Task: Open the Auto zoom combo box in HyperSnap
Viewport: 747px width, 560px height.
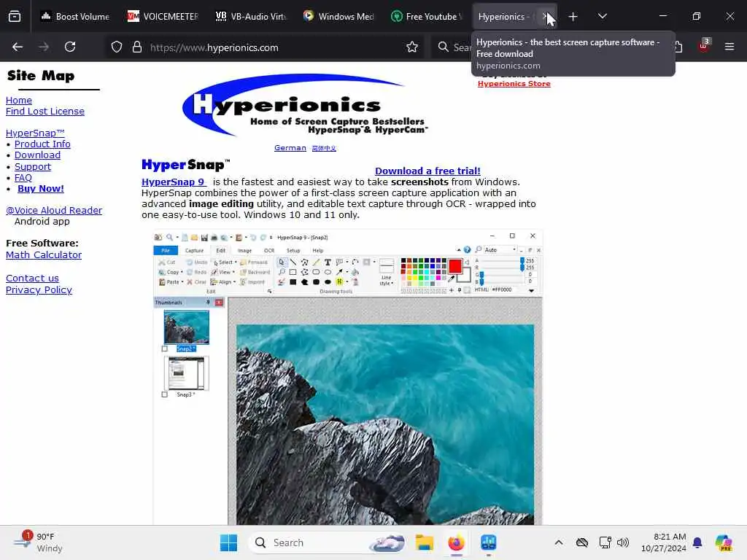Action: pyautogui.click(x=500, y=249)
